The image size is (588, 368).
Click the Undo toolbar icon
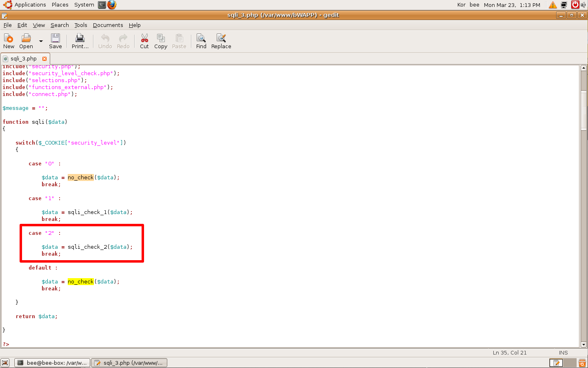click(x=105, y=41)
